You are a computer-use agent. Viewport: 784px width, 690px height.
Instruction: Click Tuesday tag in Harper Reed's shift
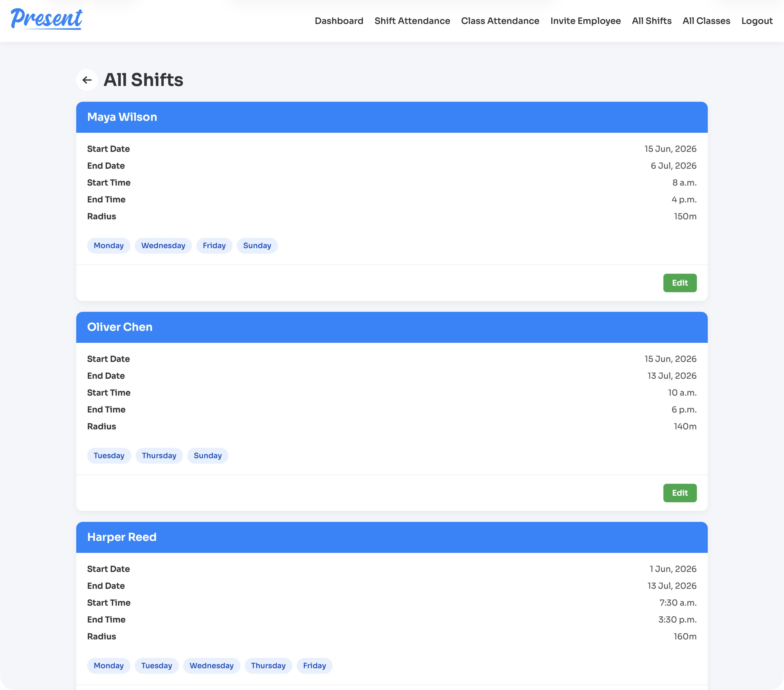(157, 666)
